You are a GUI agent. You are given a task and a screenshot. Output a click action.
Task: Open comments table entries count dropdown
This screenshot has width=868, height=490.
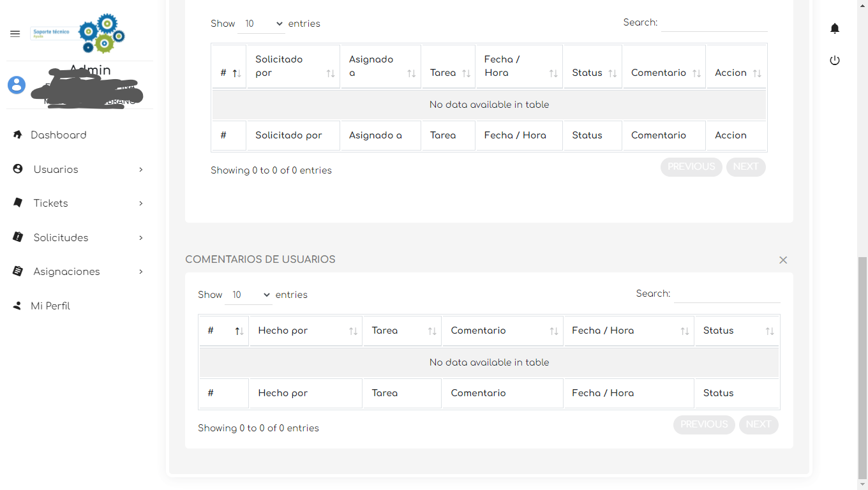click(248, 295)
